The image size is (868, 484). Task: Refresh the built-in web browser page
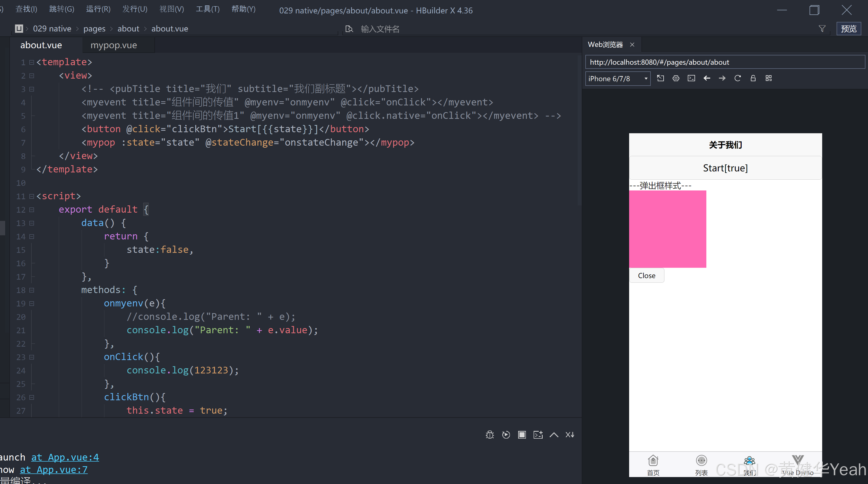coord(737,78)
